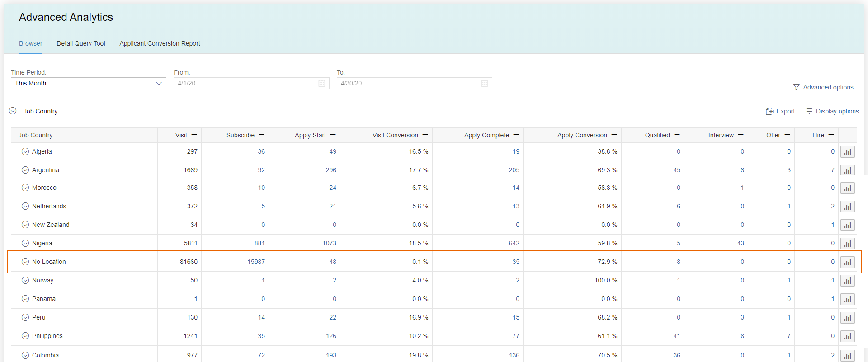Open the chart icon for No Location row

pyautogui.click(x=847, y=262)
